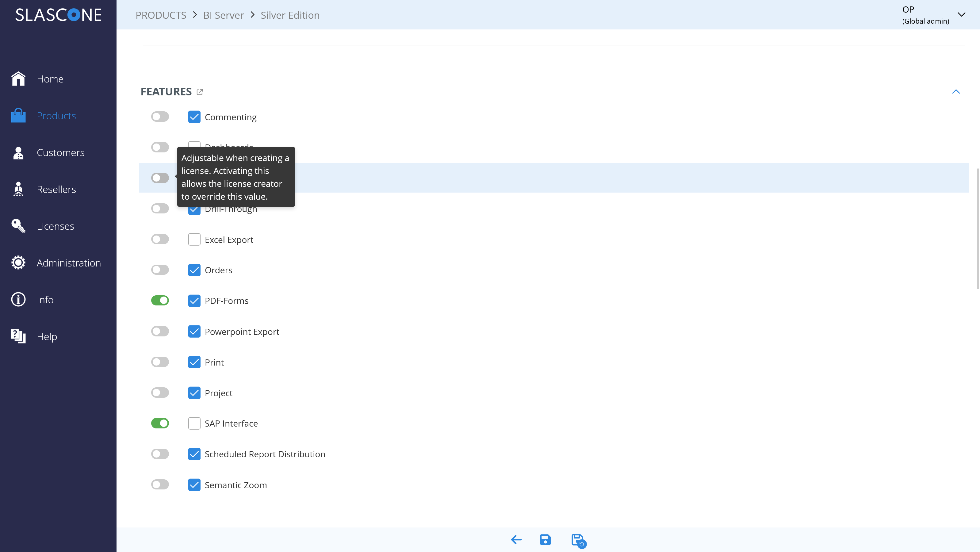Navigate to PRODUCTS breadcrumb
The width and height of the screenshot is (980, 552).
pyautogui.click(x=161, y=15)
